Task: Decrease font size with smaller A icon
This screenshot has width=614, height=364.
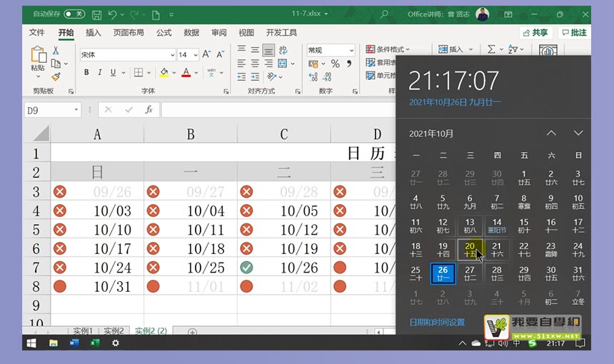Action: [x=221, y=54]
